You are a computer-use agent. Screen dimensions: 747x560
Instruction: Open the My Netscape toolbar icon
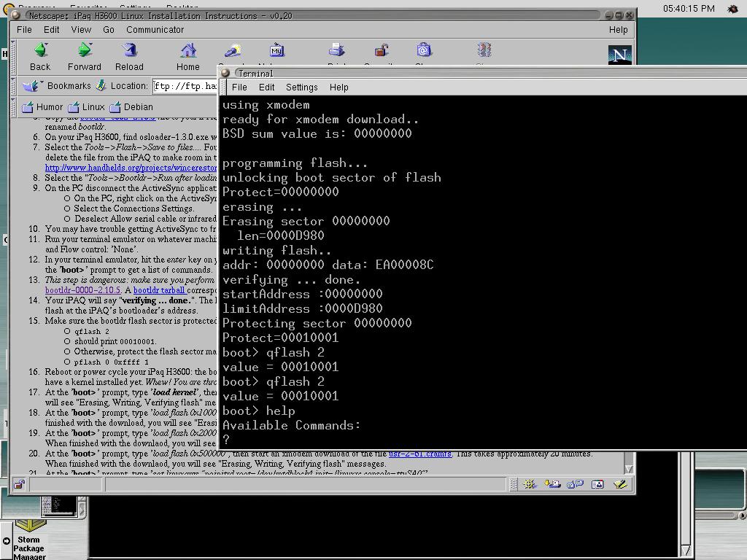coord(276,50)
